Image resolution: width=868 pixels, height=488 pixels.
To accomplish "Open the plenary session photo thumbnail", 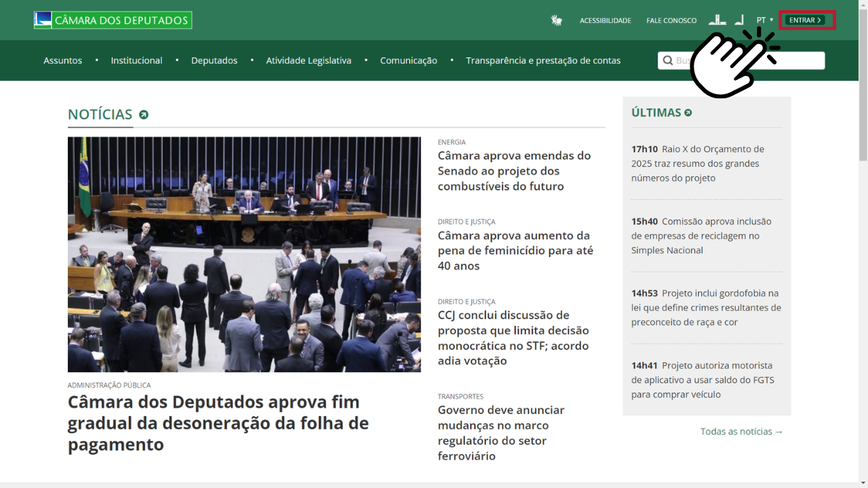I will (244, 254).
